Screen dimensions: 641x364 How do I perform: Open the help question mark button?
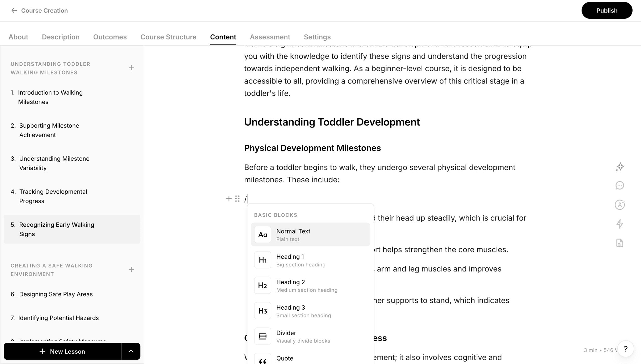tap(625, 349)
